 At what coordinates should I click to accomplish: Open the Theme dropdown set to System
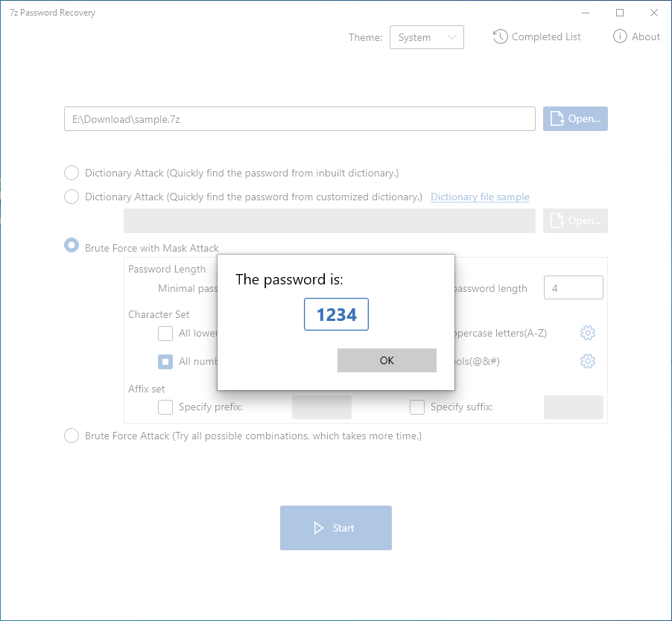[x=426, y=37]
